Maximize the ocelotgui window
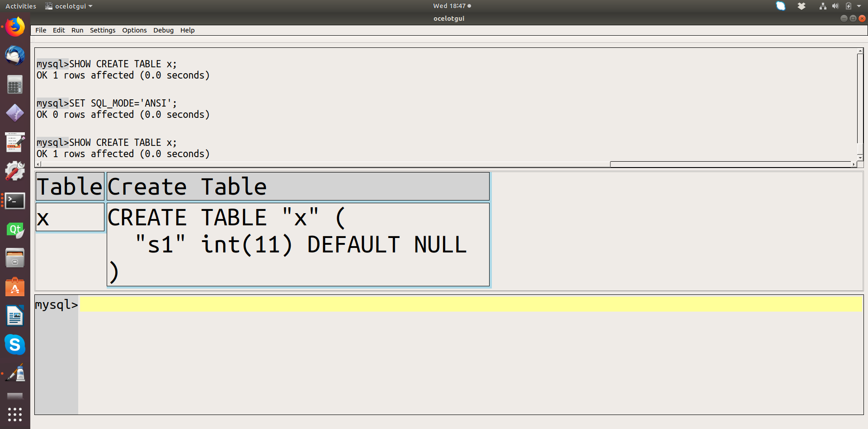This screenshot has width=868, height=429. point(853,18)
